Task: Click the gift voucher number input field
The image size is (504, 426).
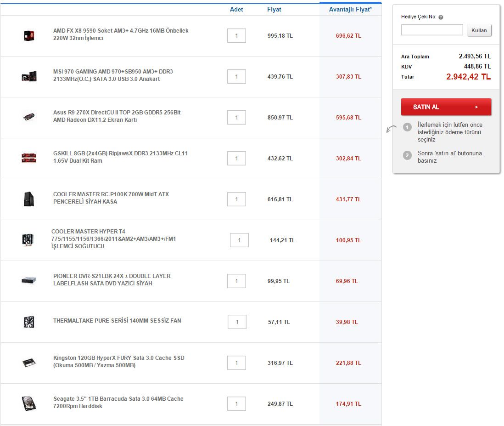Action: pos(432,30)
